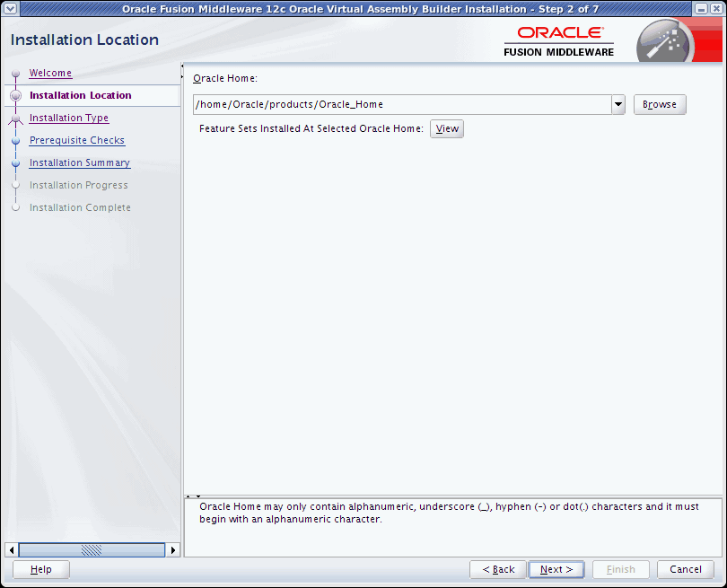Click the Installation Location step bullet icon

tap(16, 95)
